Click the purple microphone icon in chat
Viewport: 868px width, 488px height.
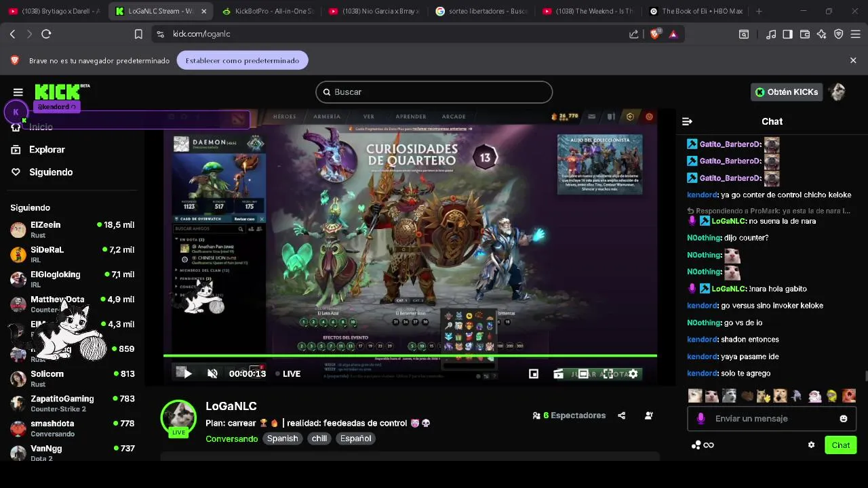click(701, 419)
